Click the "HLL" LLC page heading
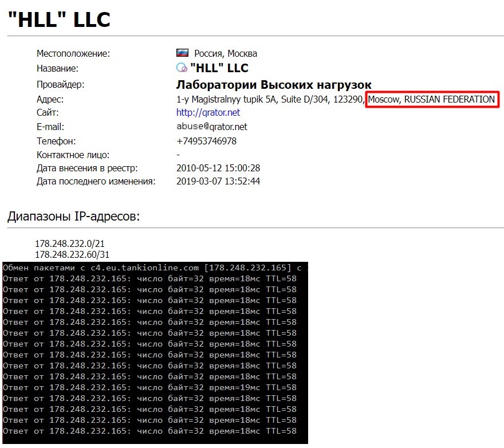The image size is (504, 448). click(59, 19)
